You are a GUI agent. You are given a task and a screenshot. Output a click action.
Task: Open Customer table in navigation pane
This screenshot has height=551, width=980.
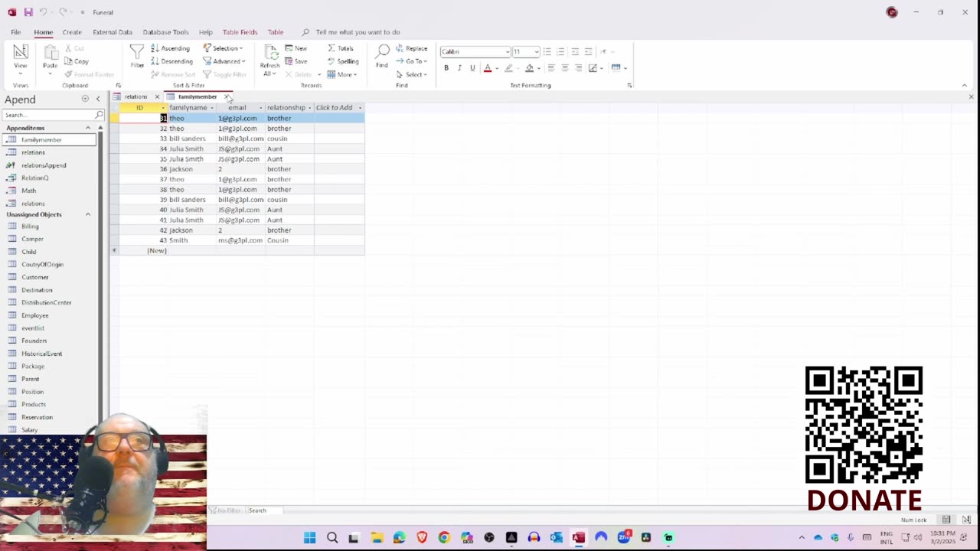34,277
